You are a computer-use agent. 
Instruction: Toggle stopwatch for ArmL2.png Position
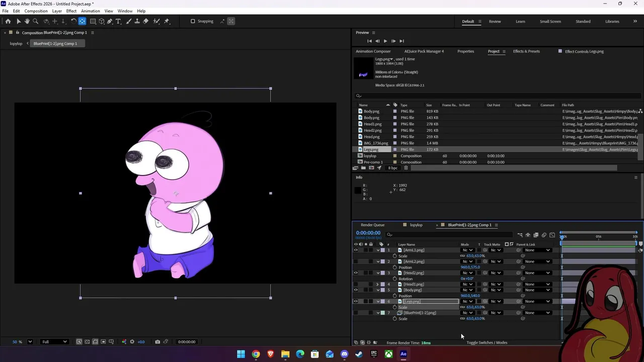(x=395, y=267)
